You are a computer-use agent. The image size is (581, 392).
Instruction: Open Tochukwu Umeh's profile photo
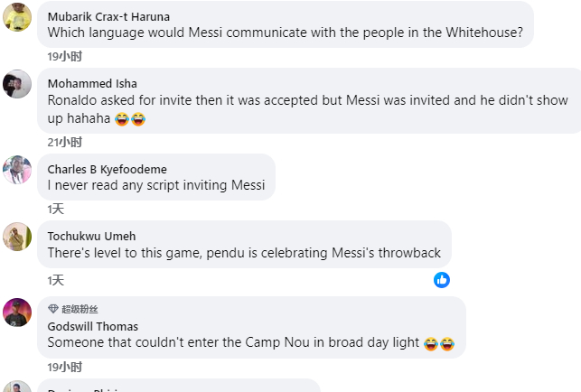(x=18, y=236)
